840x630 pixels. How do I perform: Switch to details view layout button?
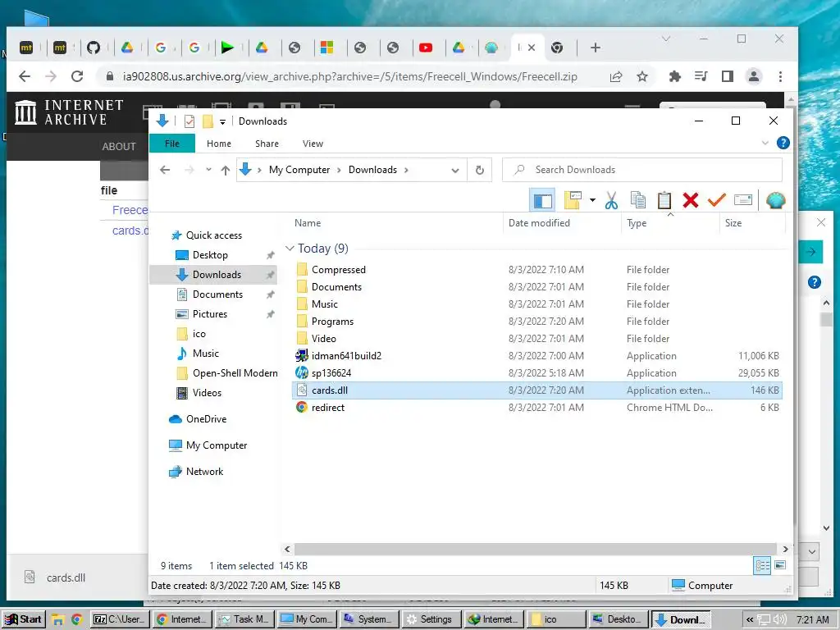[762, 565]
